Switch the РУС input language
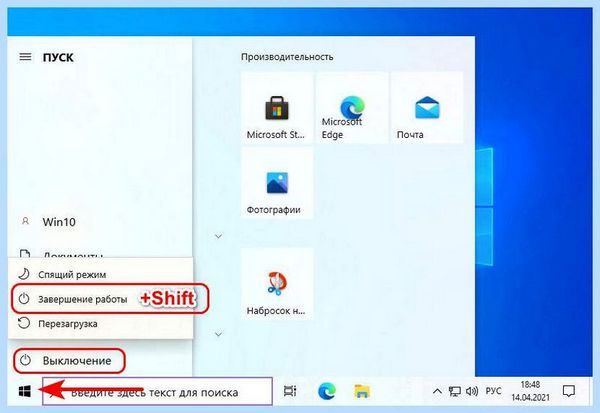This screenshot has height=413, width=600. 493,391
